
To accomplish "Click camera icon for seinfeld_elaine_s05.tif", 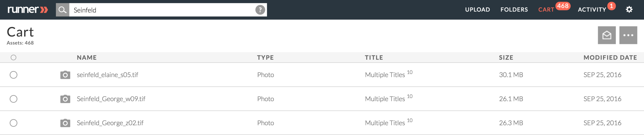I will click(x=65, y=75).
